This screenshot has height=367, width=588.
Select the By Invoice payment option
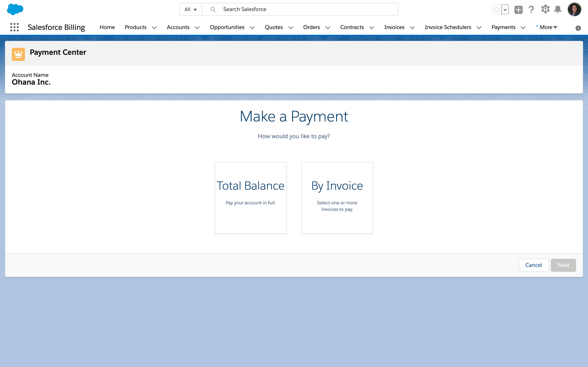pyautogui.click(x=337, y=198)
